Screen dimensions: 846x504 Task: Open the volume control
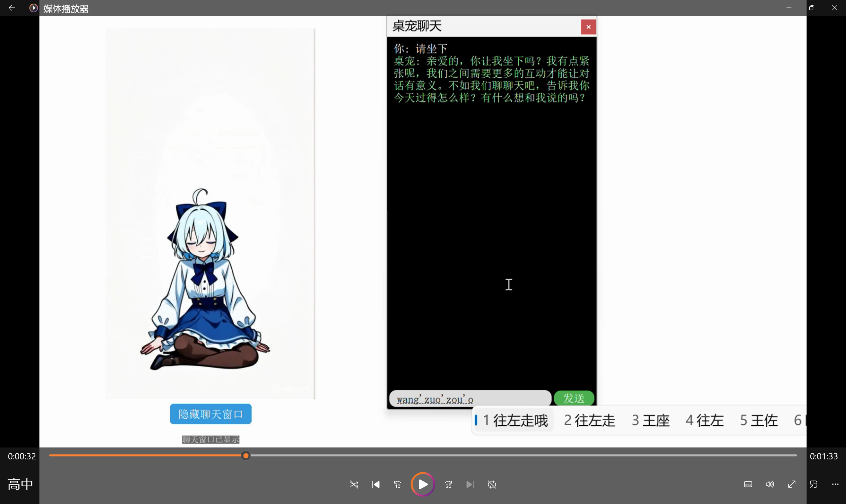pyautogui.click(x=770, y=484)
